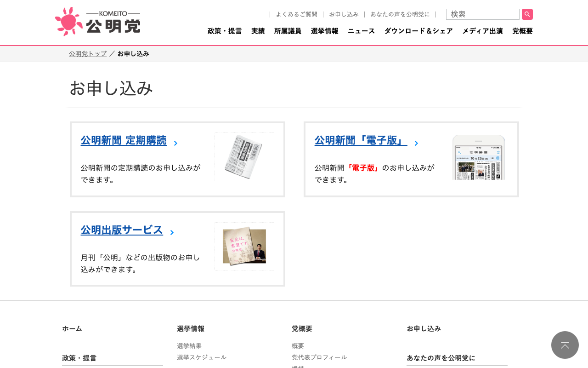This screenshot has height=368, width=588.
Task: Click the Komeito party logo
Action: [x=97, y=22]
